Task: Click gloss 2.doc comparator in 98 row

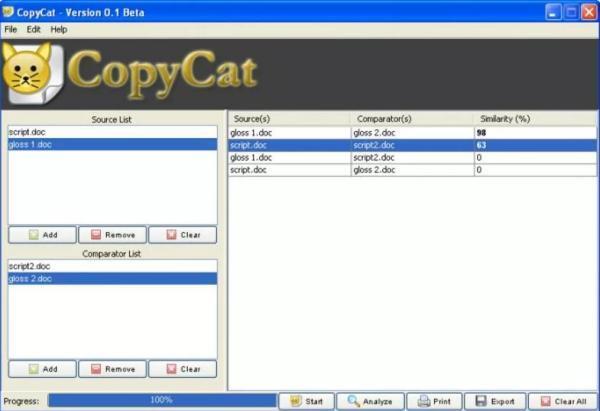Action: 412,133
